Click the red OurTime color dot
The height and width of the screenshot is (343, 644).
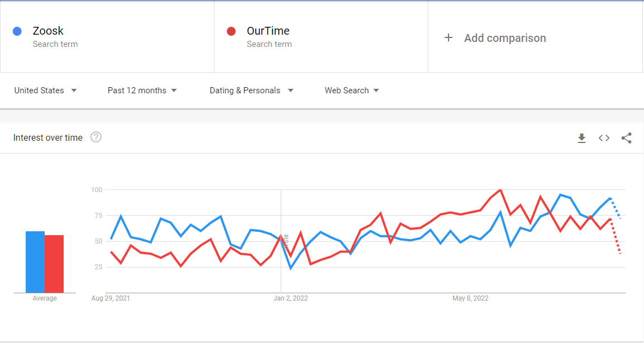pos(231,31)
